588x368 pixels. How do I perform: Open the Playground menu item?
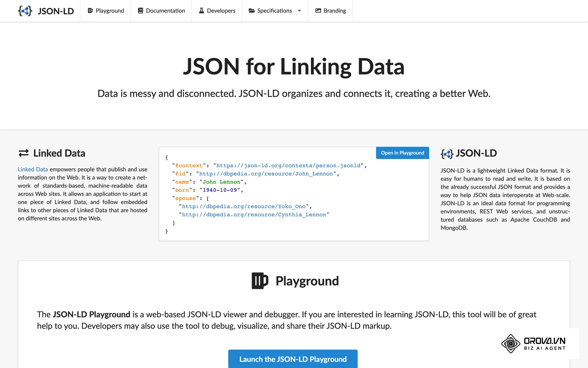coord(106,11)
